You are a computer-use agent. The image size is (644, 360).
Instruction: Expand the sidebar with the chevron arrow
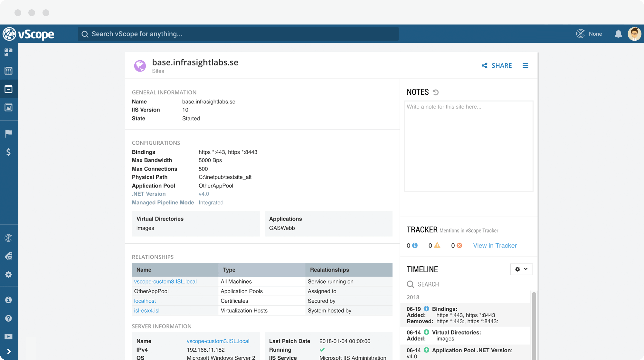click(9, 352)
